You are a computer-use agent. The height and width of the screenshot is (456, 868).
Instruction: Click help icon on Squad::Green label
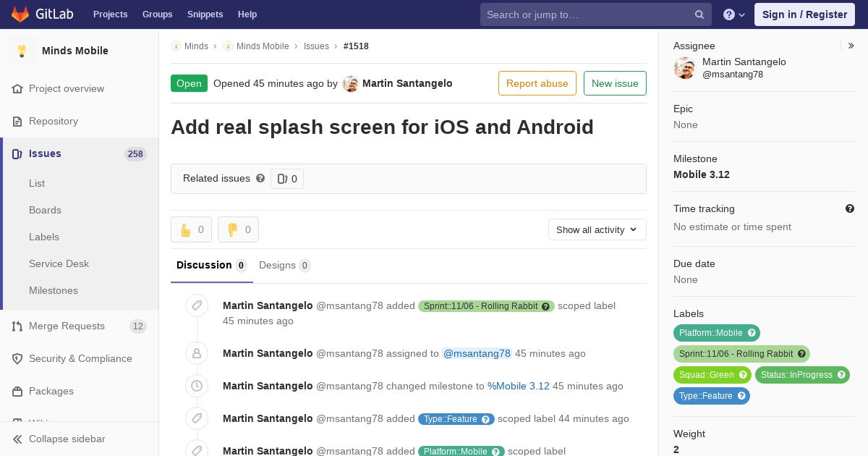tap(743, 375)
